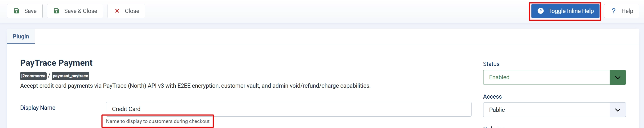Screen dimensions: 644x128
Task: Click the Save & Close button label
Action: coord(81,11)
